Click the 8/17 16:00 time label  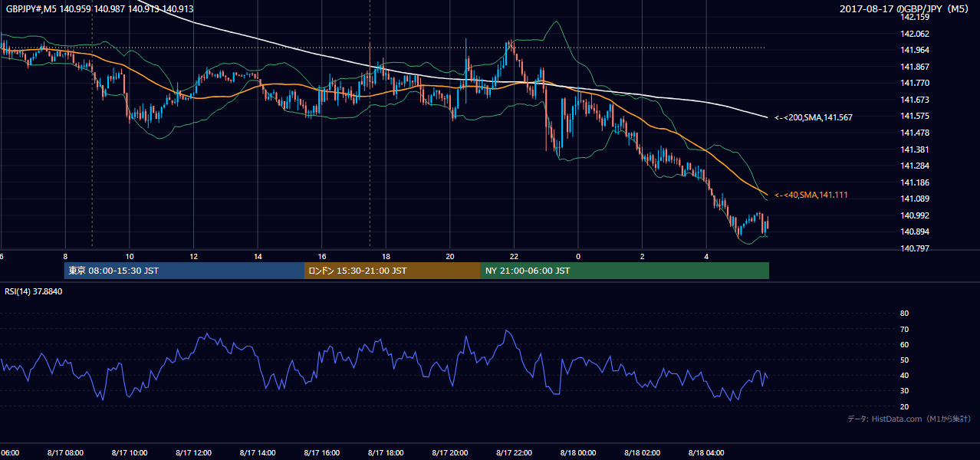321,453
